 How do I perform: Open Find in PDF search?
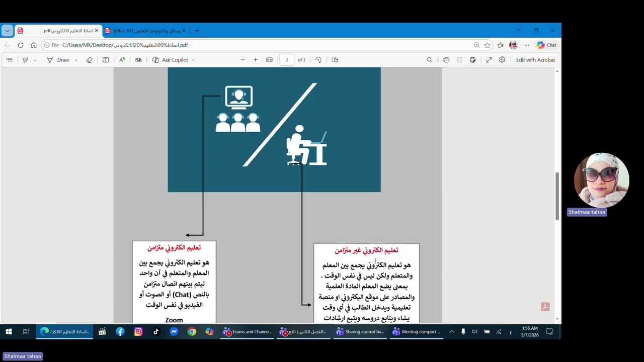tap(430, 60)
